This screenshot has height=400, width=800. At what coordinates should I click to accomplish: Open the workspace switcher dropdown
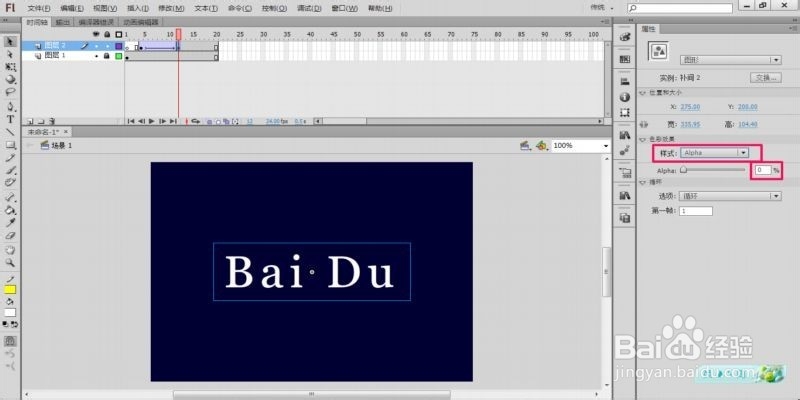tap(602, 8)
